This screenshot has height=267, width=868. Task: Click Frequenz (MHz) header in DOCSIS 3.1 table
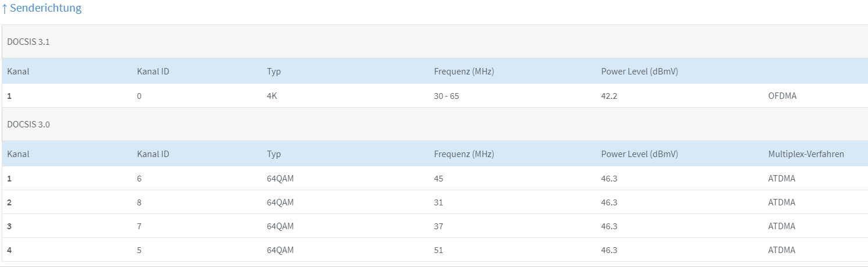[463, 72]
